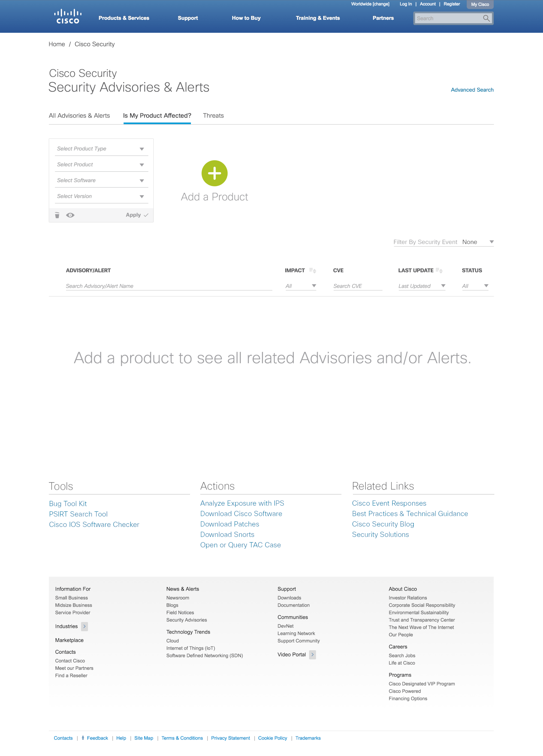This screenshot has height=756, width=543.
Task: Click the Industries arrow icon in footer
Action: [85, 626]
